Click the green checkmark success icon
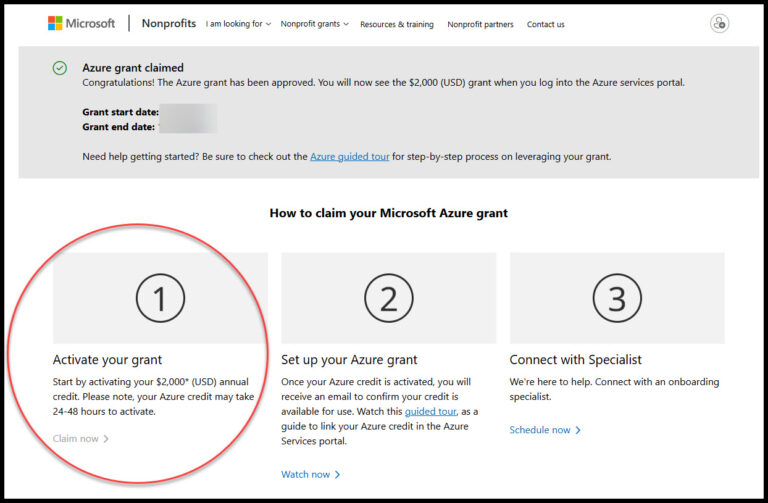The width and height of the screenshot is (768, 503). coord(60,68)
